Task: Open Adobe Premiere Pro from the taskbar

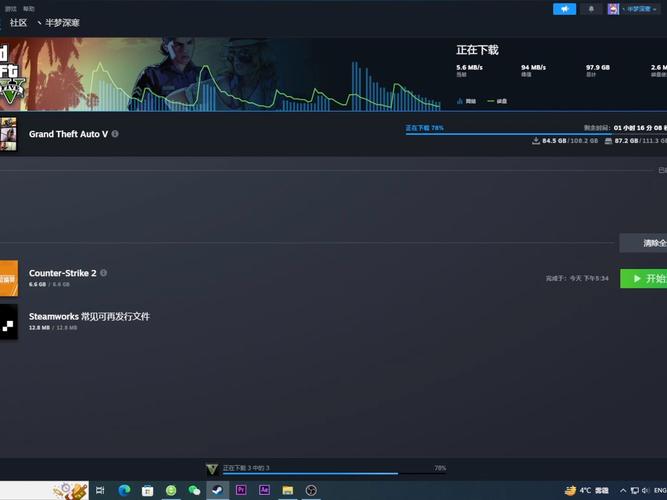Action: click(x=241, y=490)
